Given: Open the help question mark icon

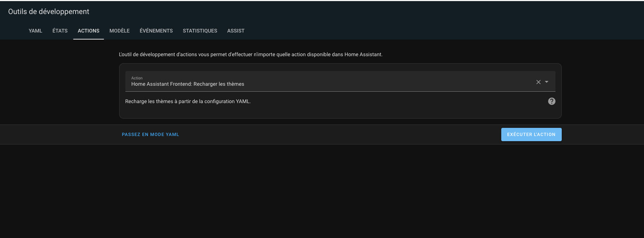Looking at the screenshot, I should pos(551,101).
